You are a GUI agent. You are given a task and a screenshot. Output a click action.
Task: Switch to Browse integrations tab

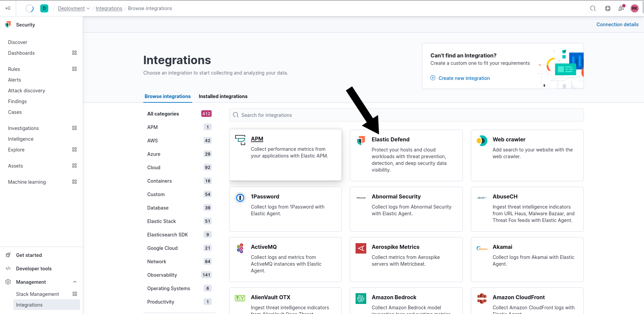pyautogui.click(x=168, y=96)
